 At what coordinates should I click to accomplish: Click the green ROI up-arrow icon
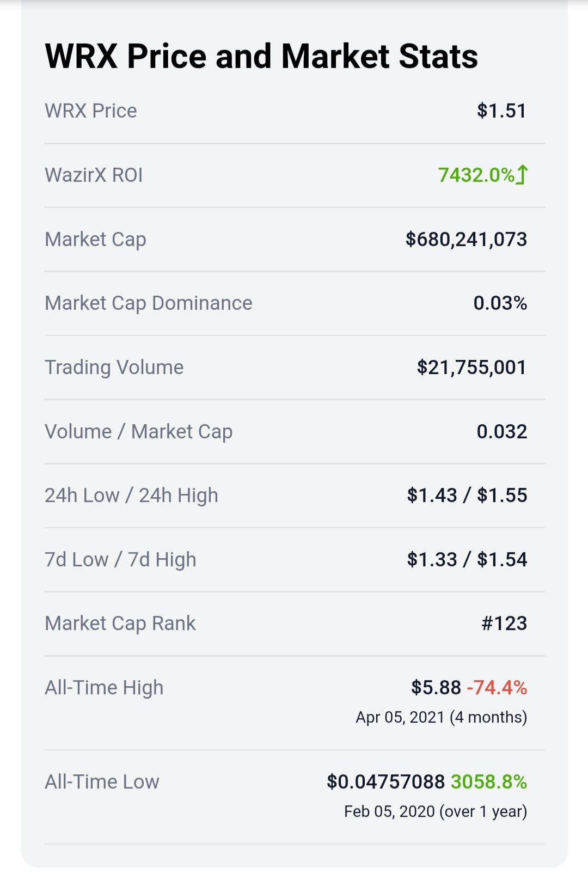point(522,175)
